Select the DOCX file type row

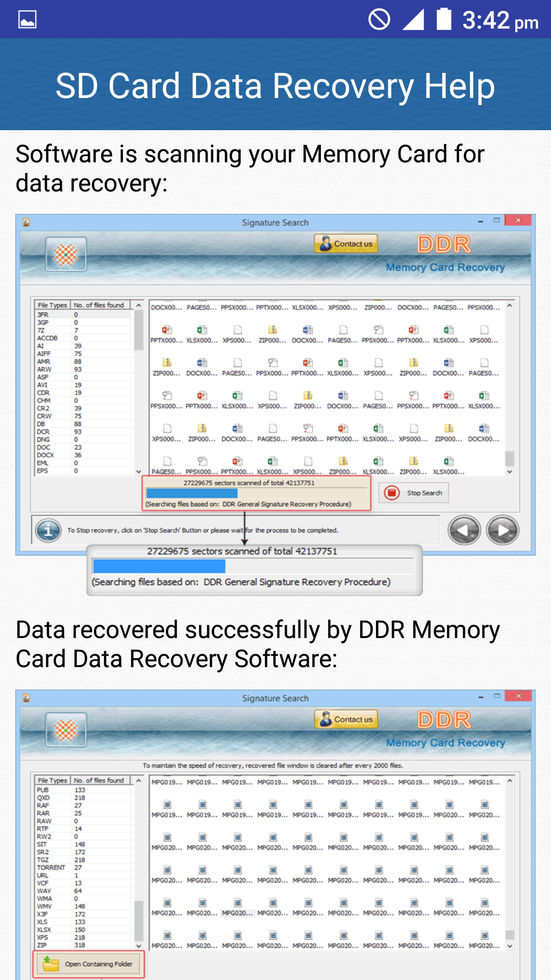[x=83, y=455]
